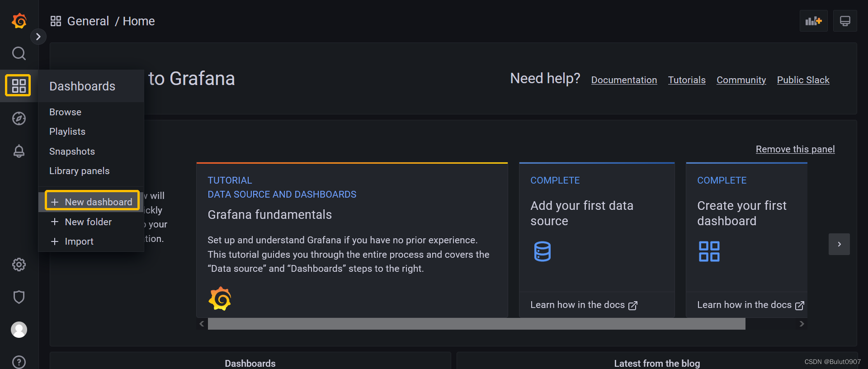This screenshot has width=868, height=369.
Task: Open Learn how in docs for data source
Action: pos(584,305)
